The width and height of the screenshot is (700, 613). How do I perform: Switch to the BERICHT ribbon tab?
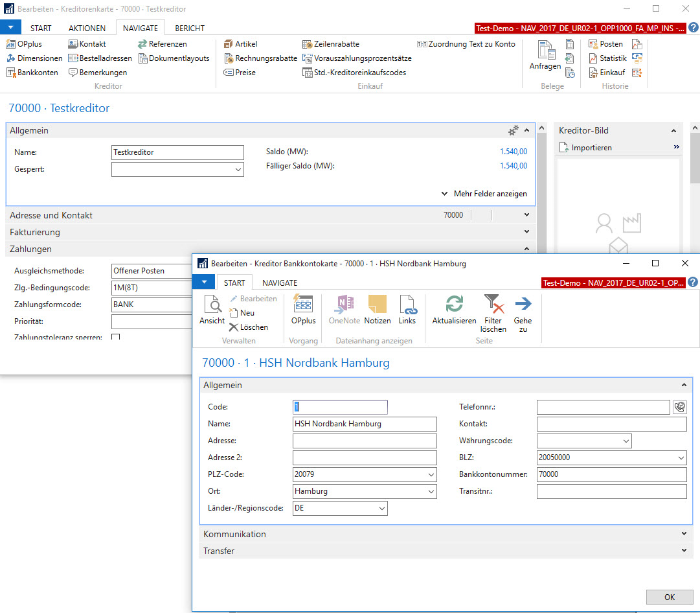(x=190, y=28)
